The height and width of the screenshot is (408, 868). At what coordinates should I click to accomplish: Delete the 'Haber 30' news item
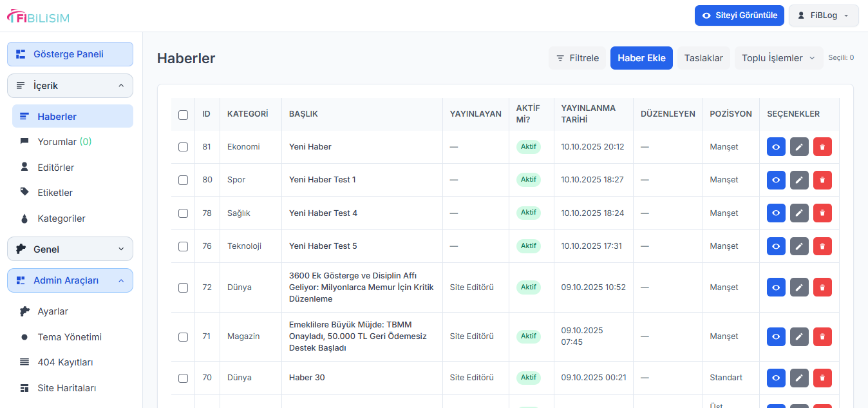tap(822, 378)
